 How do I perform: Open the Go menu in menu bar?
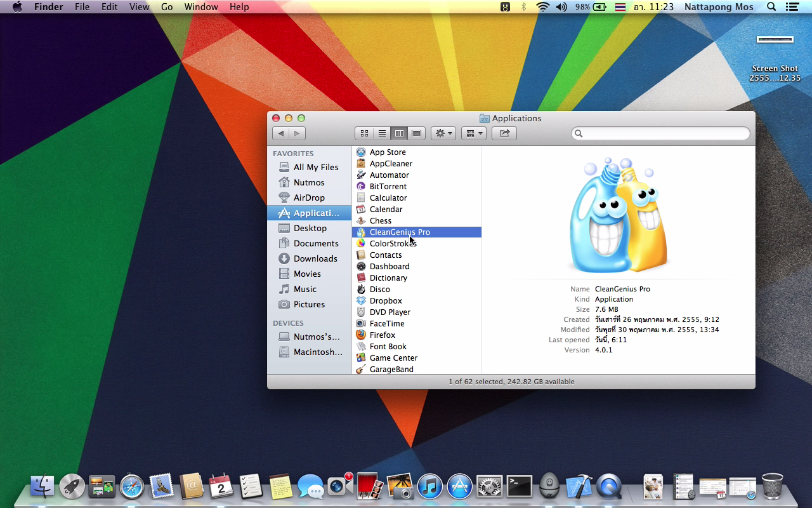pyautogui.click(x=167, y=7)
